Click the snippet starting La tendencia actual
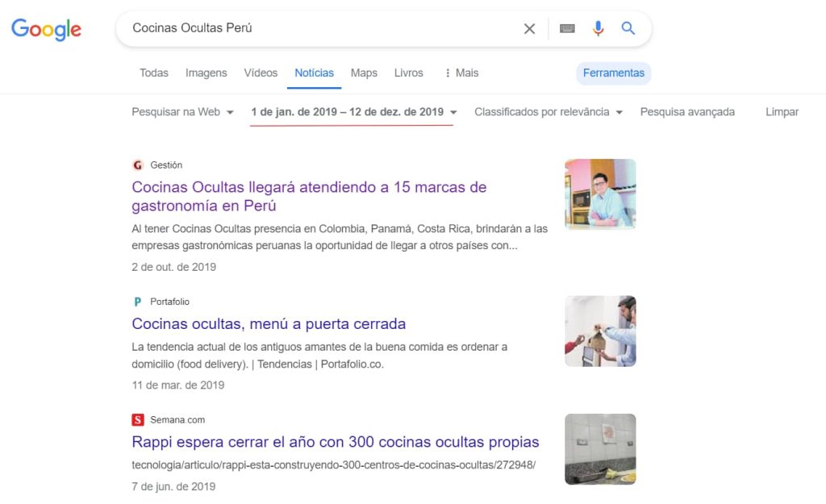The image size is (826, 504). [319, 356]
